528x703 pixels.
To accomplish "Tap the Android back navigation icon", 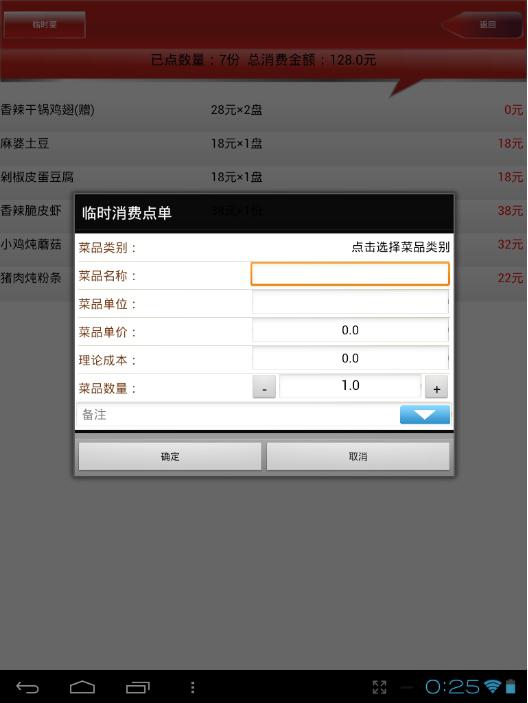I will [x=27, y=687].
